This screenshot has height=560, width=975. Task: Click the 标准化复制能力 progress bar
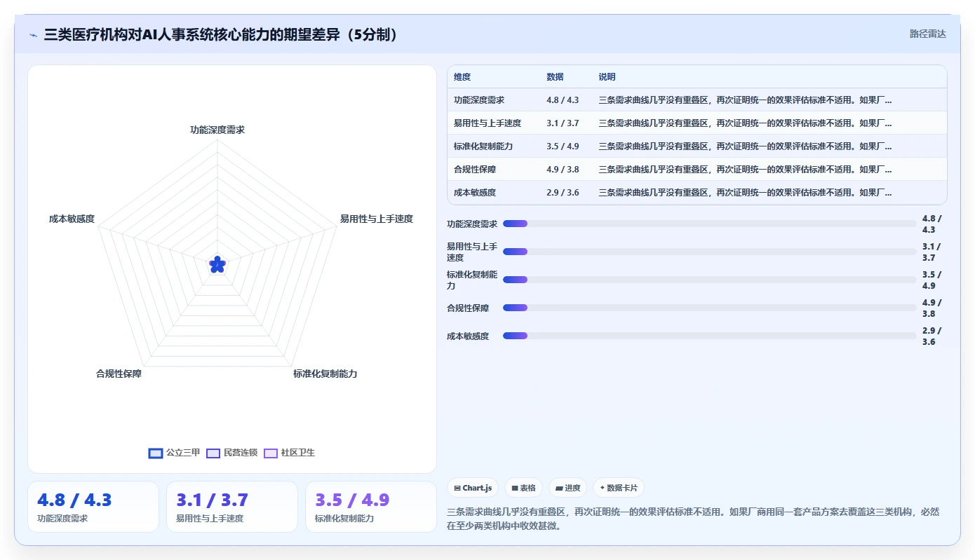(709, 280)
